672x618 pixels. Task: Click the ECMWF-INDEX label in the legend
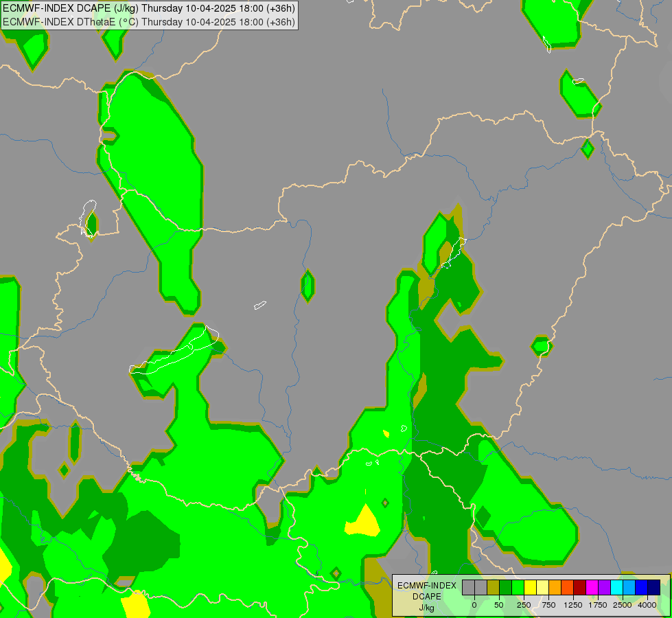[x=427, y=586]
